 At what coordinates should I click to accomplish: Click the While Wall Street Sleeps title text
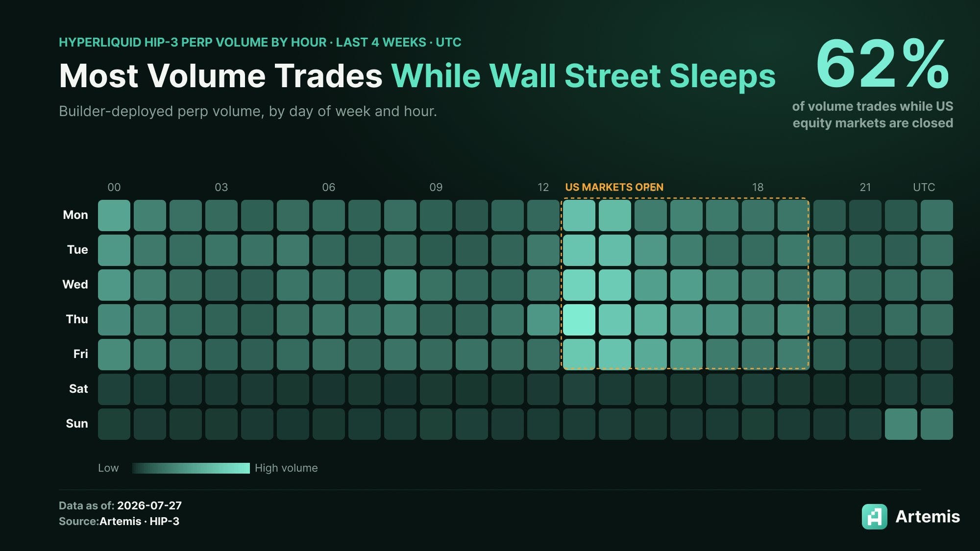(x=584, y=76)
